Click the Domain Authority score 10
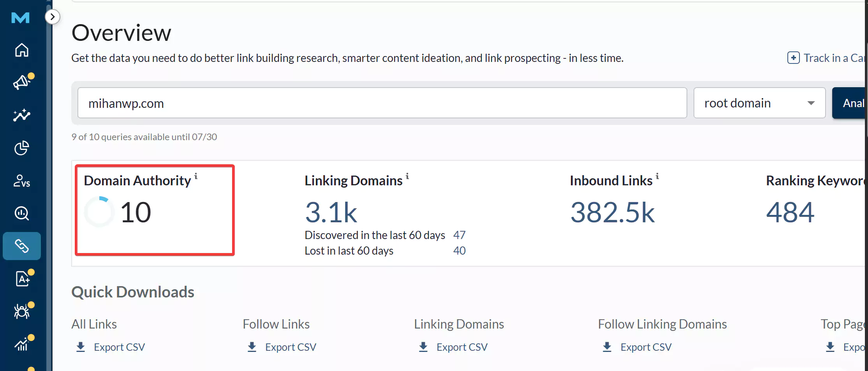Image resolution: width=868 pixels, height=371 pixels. (x=136, y=213)
